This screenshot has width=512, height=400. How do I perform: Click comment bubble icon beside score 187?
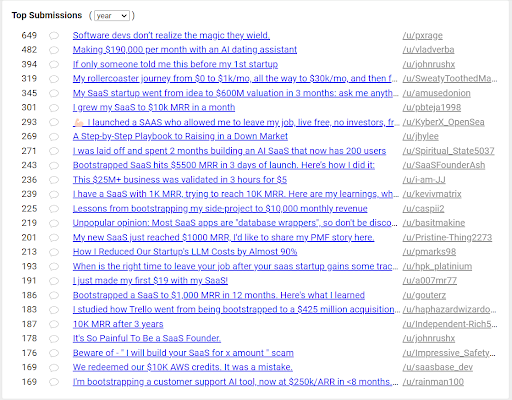54,324
